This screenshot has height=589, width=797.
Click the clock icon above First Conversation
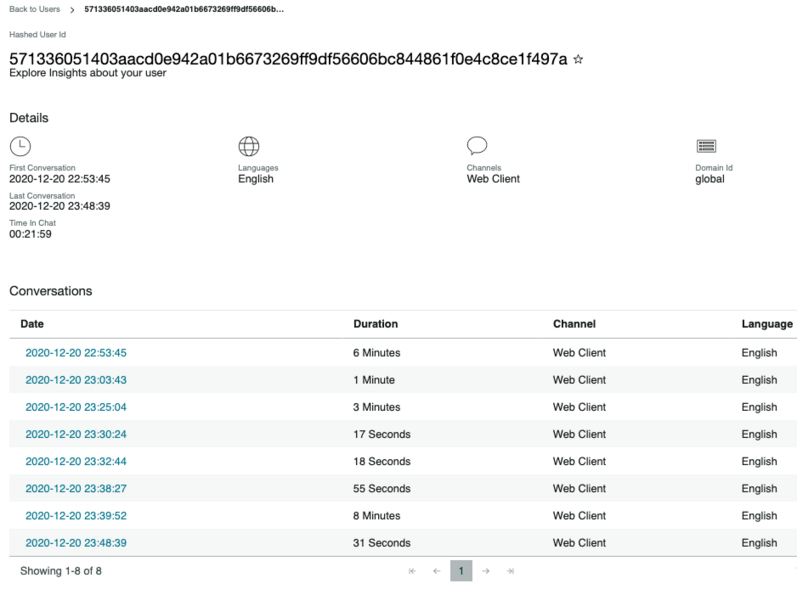(x=20, y=146)
